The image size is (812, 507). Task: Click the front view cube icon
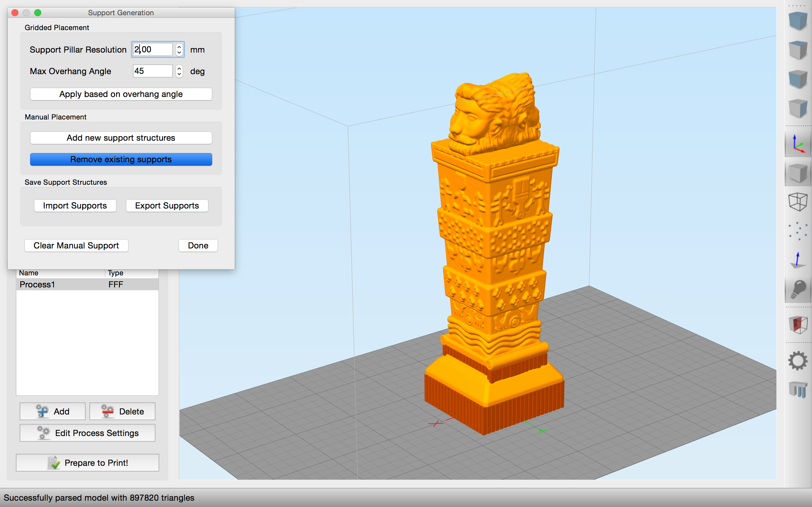click(x=798, y=79)
